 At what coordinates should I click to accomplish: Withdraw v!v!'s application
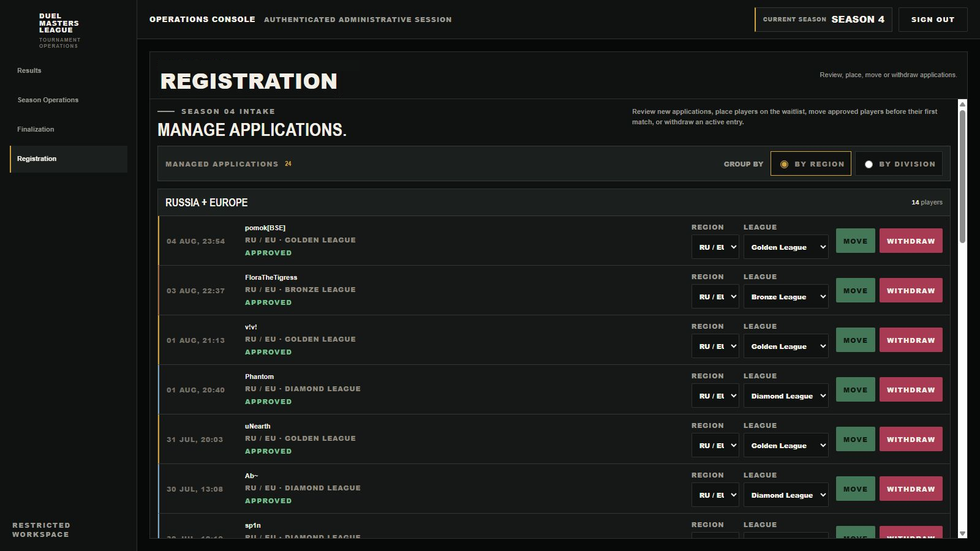[x=911, y=340]
